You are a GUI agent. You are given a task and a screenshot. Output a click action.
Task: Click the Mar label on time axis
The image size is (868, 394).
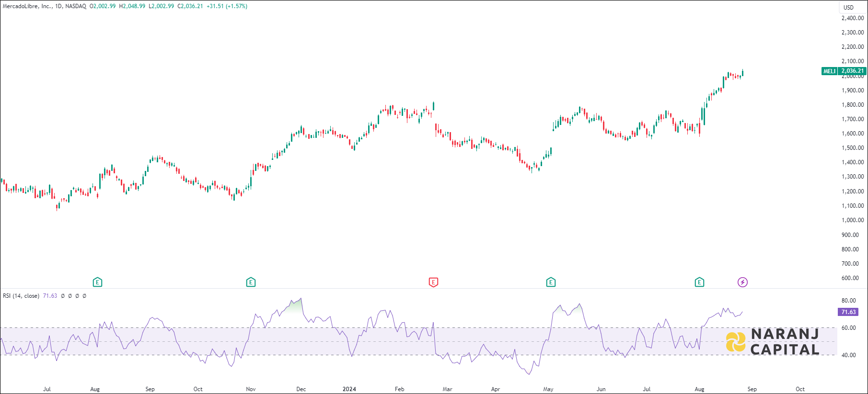(x=447, y=389)
